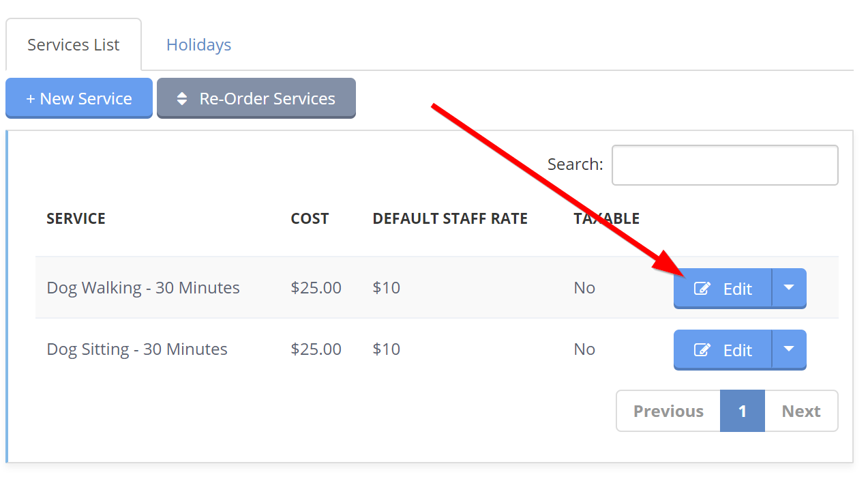The height and width of the screenshot is (477, 868).
Task: Sort by the DEFAULT STAFF RATE header
Action: tap(450, 218)
